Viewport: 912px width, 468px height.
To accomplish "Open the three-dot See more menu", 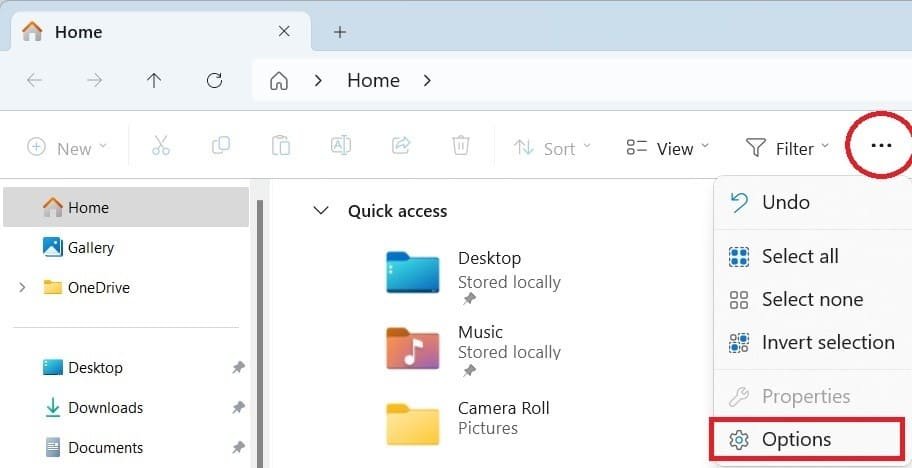I will click(x=880, y=146).
